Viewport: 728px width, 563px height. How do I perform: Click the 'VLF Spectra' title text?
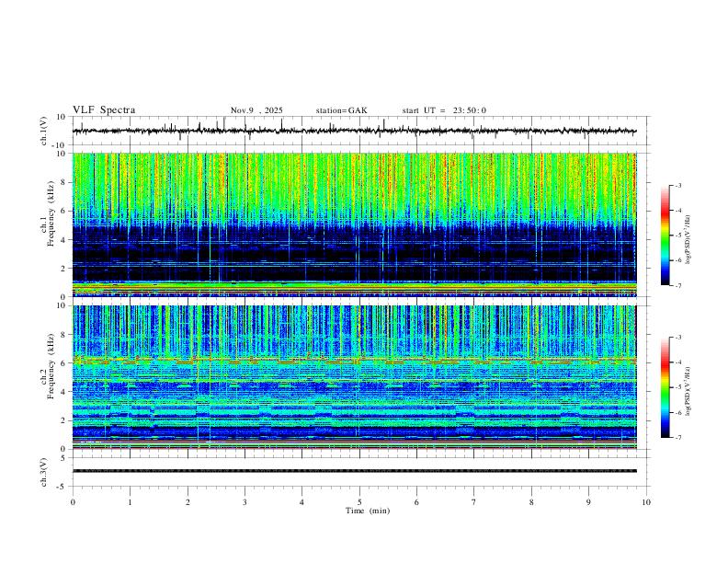click(x=104, y=110)
